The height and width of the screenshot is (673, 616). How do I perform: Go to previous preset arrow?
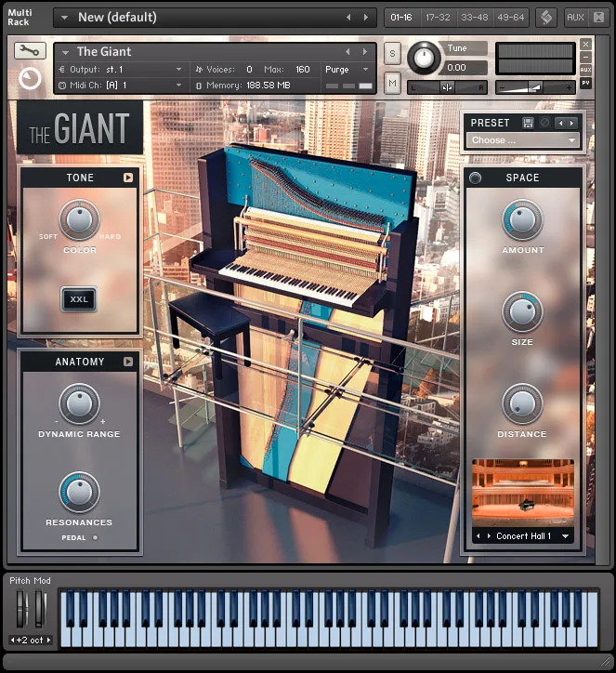click(x=560, y=124)
